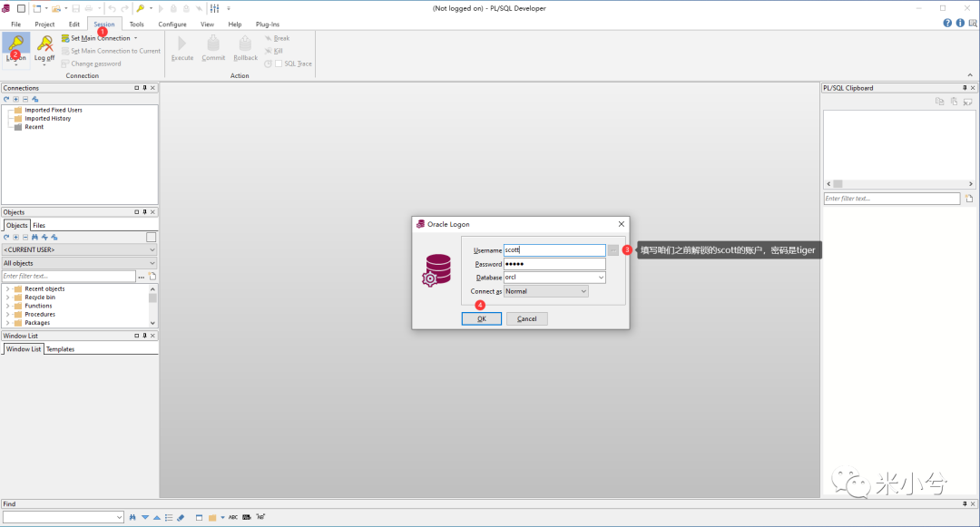The image size is (980, 527).
Task: Open the Log off dropdown arrow
Action: coord(44,64)
